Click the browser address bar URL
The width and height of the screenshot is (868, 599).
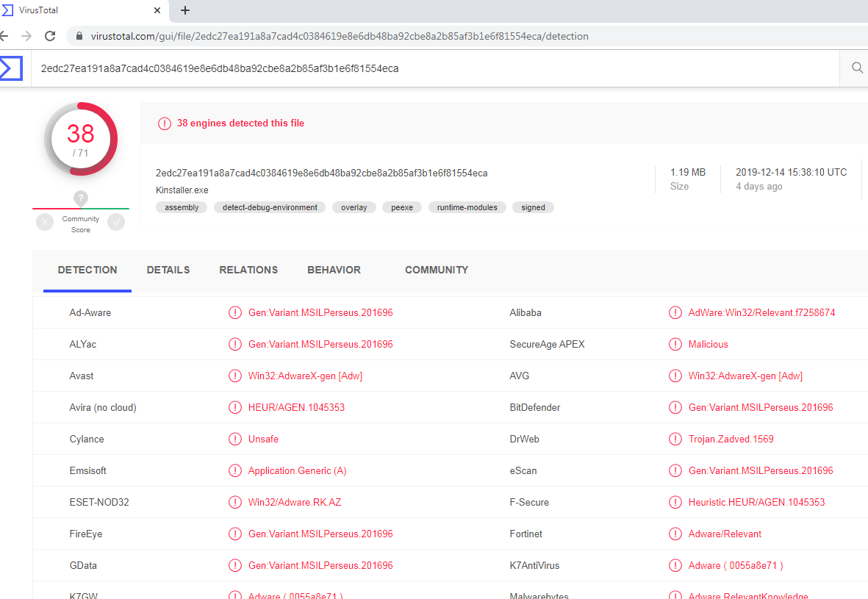[340, 36]
